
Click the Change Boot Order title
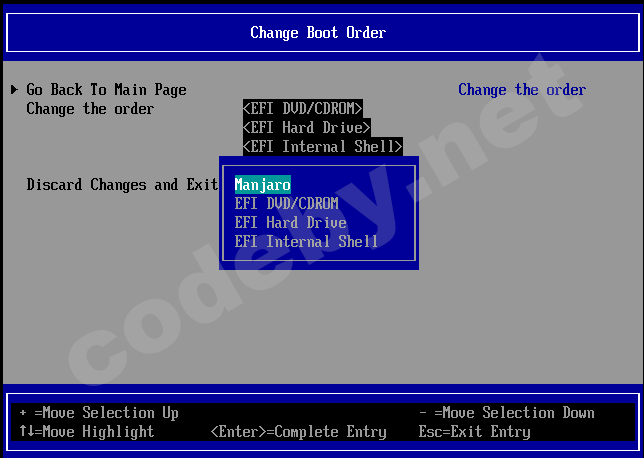pos(318,32)
